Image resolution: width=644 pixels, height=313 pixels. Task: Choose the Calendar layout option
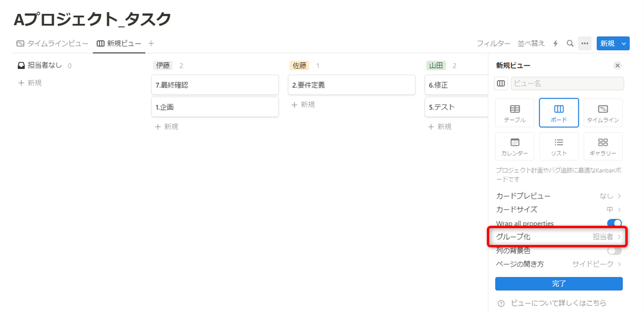click(x=515, y=147)
